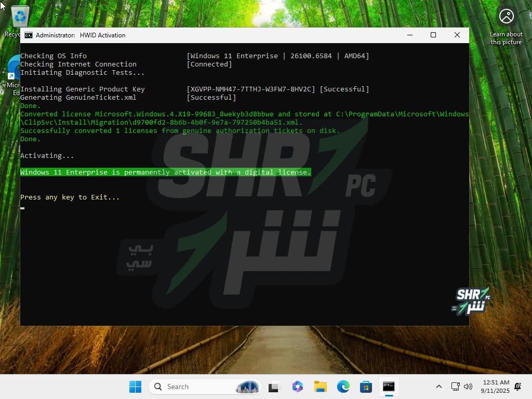Launch Microsoft Edge from the taskbar
Screen dimensions: 532x399
(343, 387)
